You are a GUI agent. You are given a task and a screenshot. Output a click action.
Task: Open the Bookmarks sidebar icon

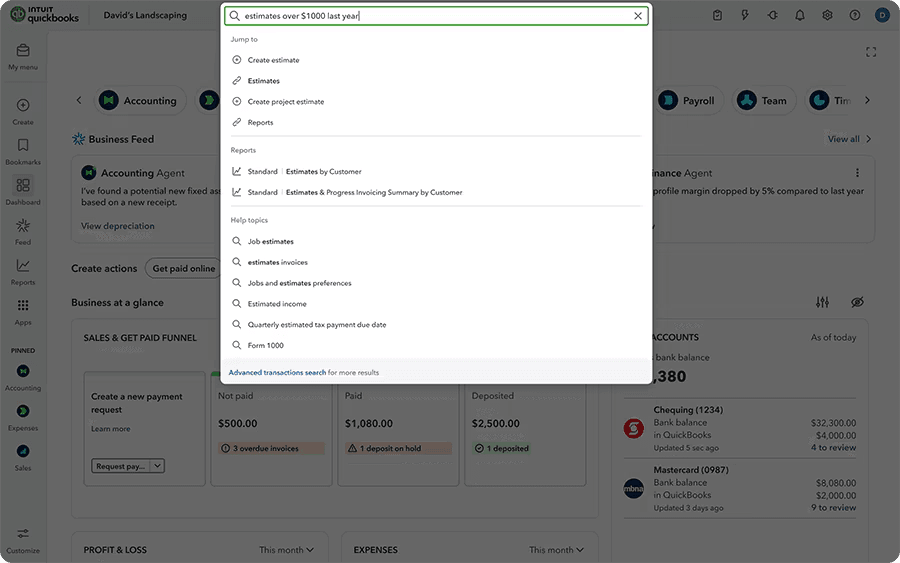point(23,146)
